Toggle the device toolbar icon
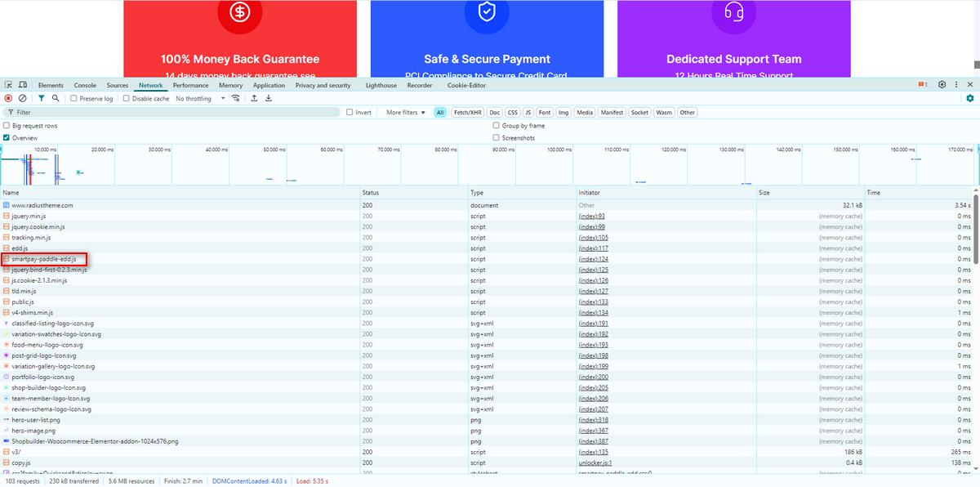The image size is (980, 487). point(23,85)
